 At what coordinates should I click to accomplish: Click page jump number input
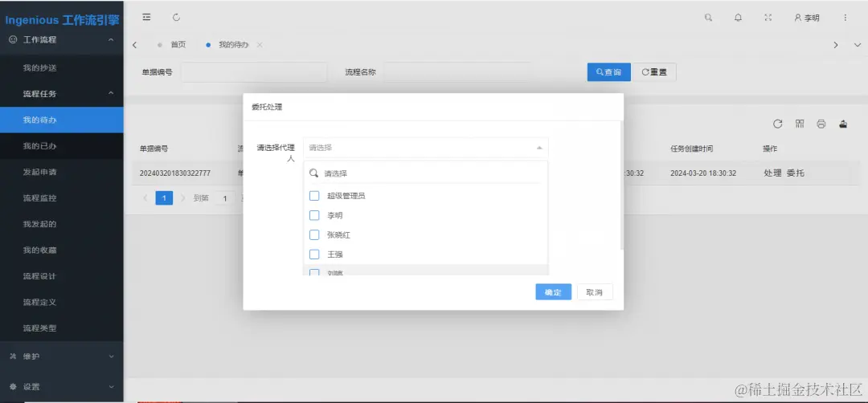click(225, 198)
